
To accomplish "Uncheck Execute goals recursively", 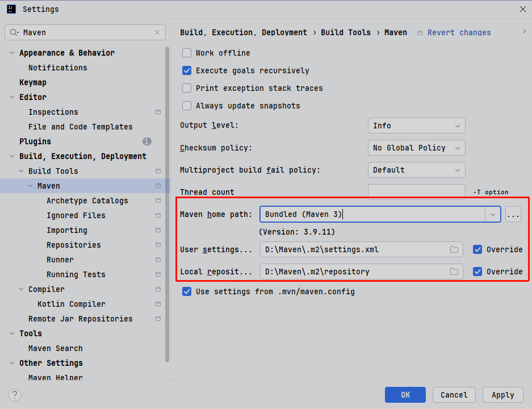I will point(187,70).
